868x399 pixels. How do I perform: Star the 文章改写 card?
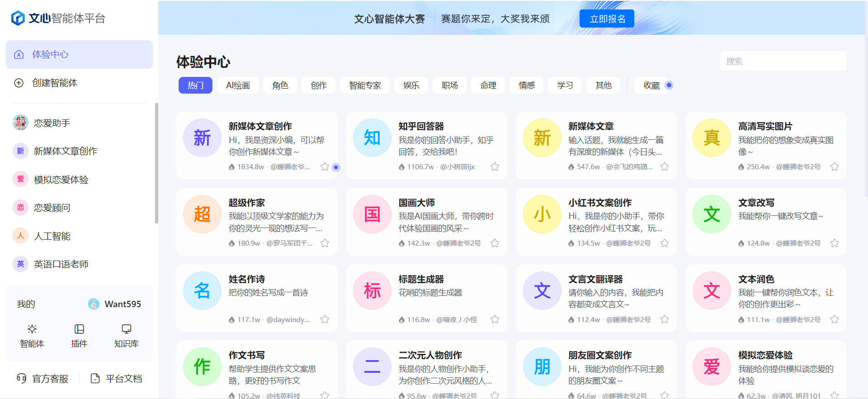(835, 243)
